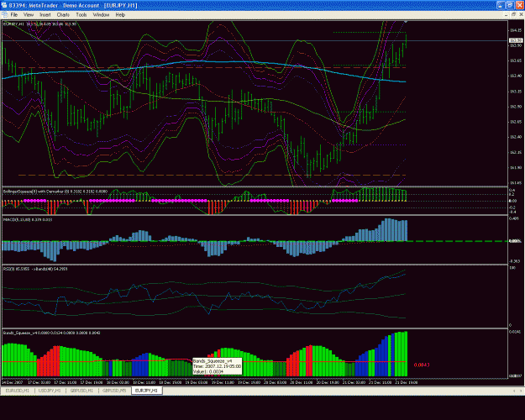Click the chart shift triangle marker at the top
The width and height of the screenshot is (525, 420).
tap(406, 22)
